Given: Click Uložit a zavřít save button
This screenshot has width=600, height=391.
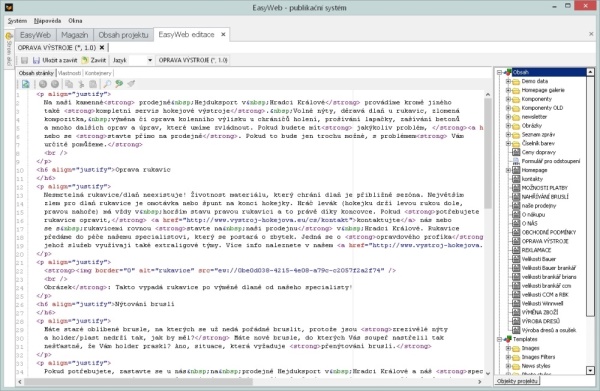Looking at the screenshot, I should click(x=55, y=60).
